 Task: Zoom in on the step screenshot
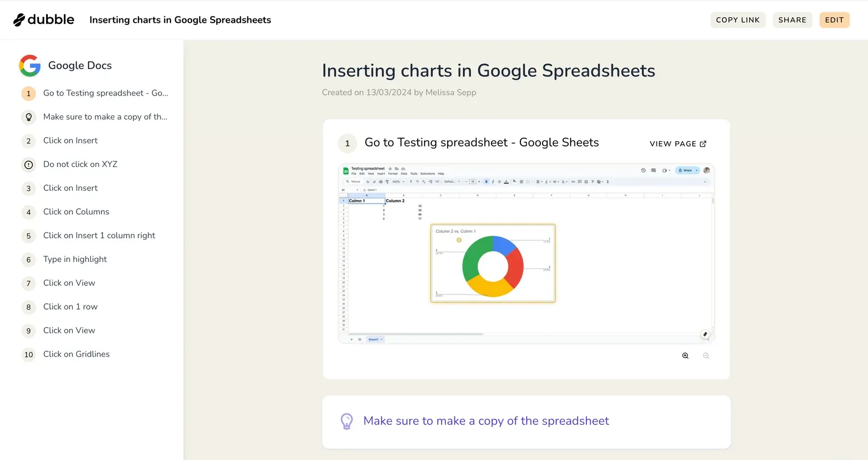pos(685,356)
